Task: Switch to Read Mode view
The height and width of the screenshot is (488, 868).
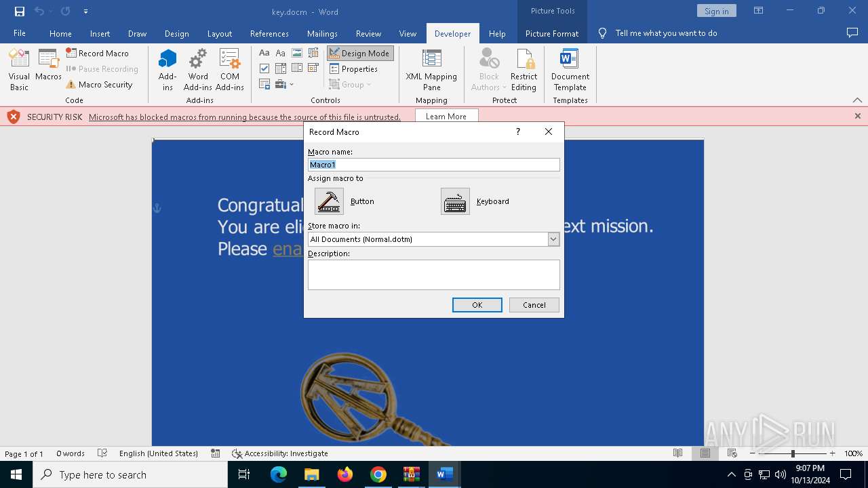Action: coord(677,453)
